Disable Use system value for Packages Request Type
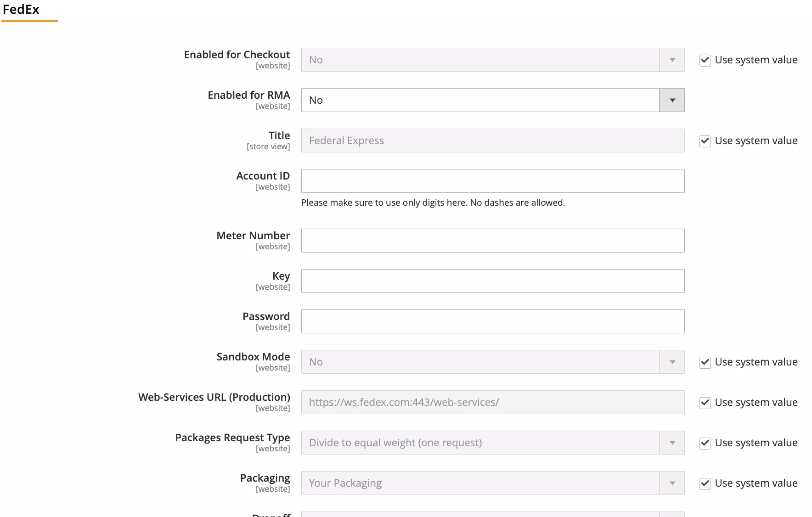 (x=705, y=443)
